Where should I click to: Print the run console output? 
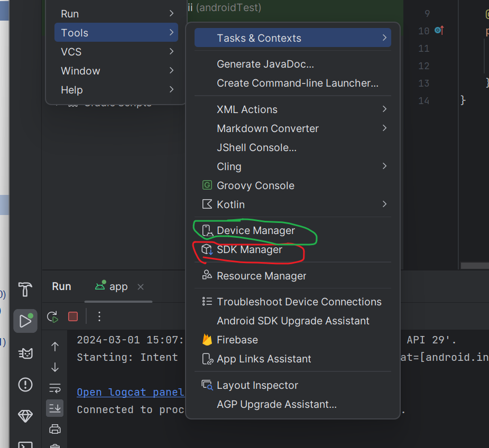click(55, 428)
